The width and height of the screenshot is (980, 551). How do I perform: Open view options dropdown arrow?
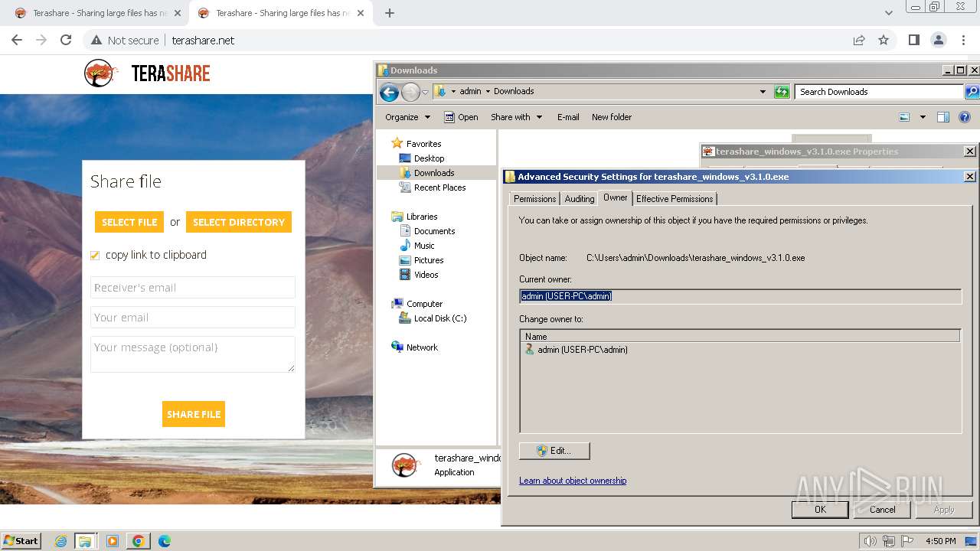[x=923, y=117]
